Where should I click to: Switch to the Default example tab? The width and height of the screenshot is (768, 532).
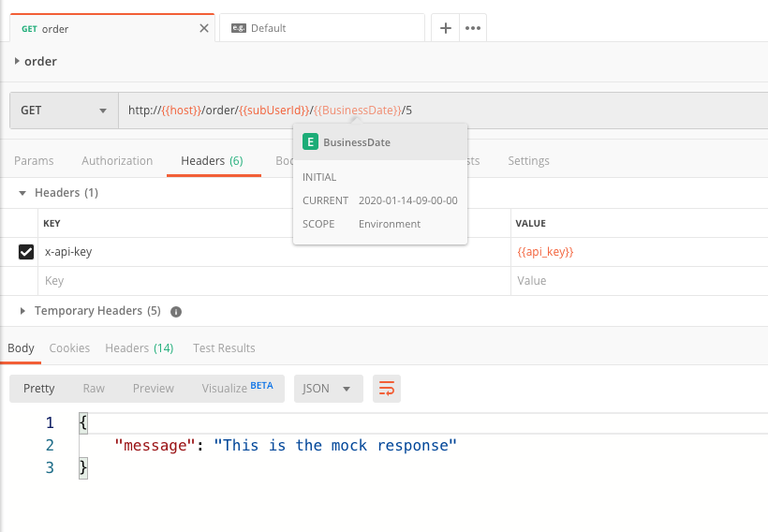click(322, 28)
